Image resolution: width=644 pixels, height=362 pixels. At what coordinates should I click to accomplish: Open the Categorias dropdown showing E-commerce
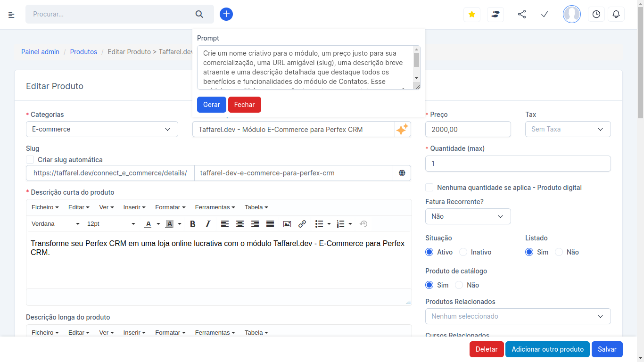[x=102, y=129]
